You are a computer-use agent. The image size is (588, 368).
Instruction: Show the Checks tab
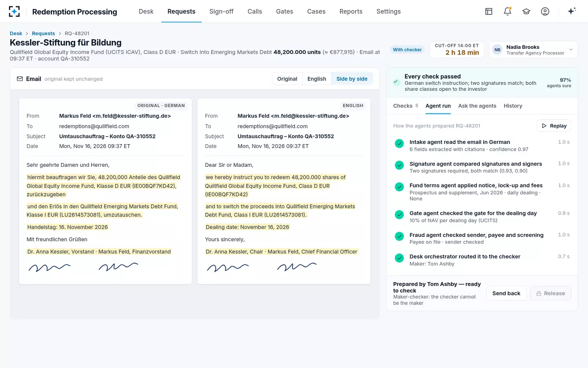[405, 106]
